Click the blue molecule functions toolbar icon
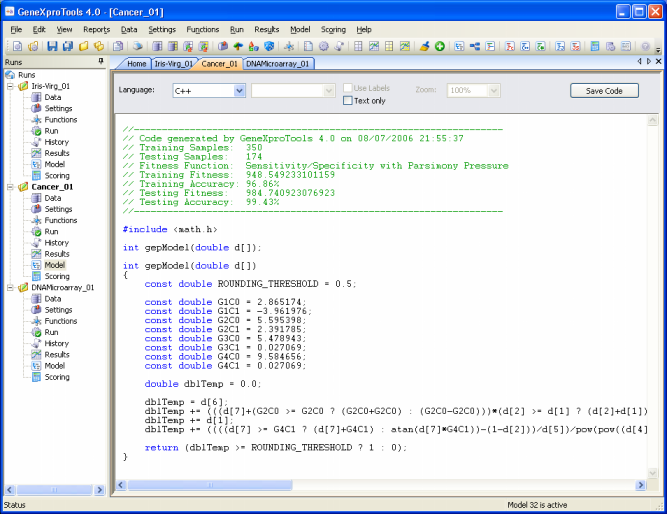Screen dimensions: 667x514 click(x=289, y=46)
